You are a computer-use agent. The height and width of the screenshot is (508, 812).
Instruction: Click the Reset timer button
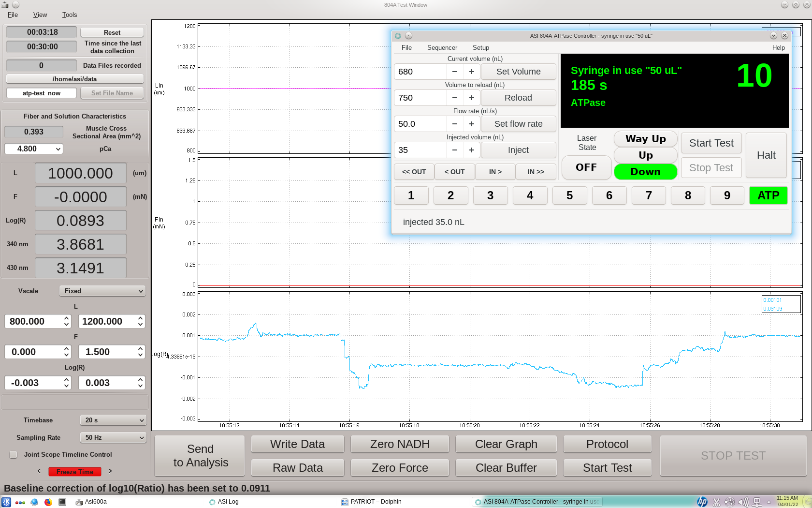112,32
